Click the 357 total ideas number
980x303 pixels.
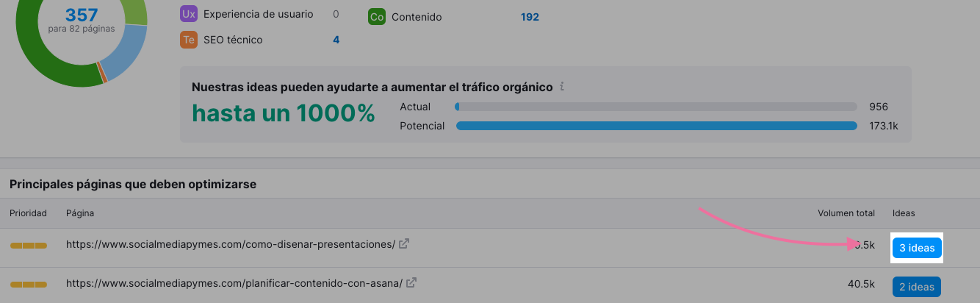click(x=81, y=15)
